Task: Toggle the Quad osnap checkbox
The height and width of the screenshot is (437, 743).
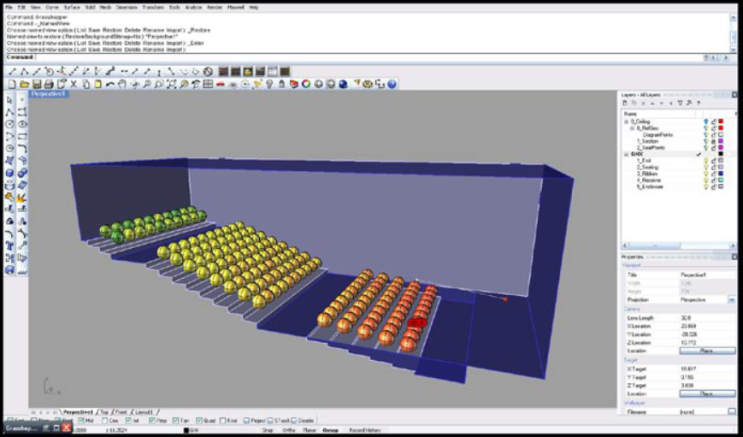Action: 199,420
